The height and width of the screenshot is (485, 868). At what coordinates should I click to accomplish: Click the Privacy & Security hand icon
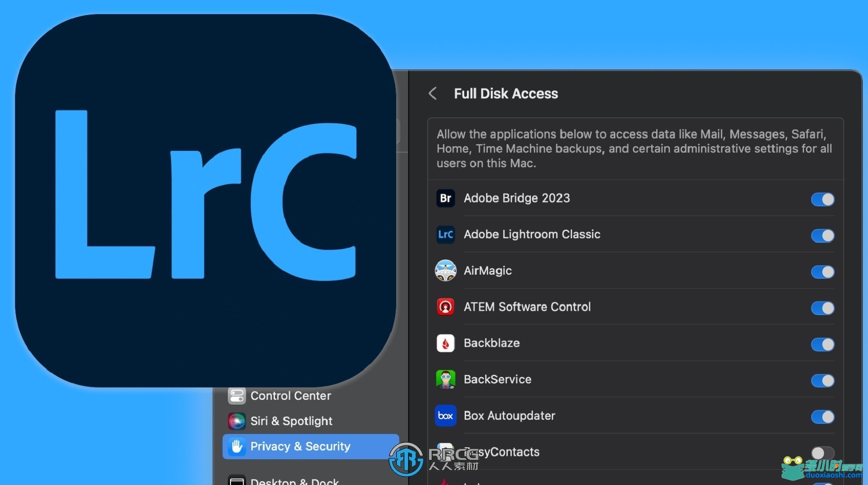236,446
